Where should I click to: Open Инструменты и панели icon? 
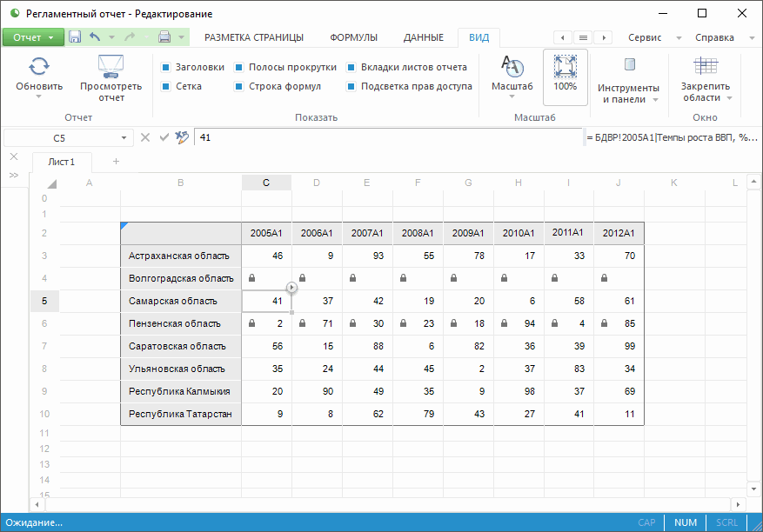pos(630,65)
